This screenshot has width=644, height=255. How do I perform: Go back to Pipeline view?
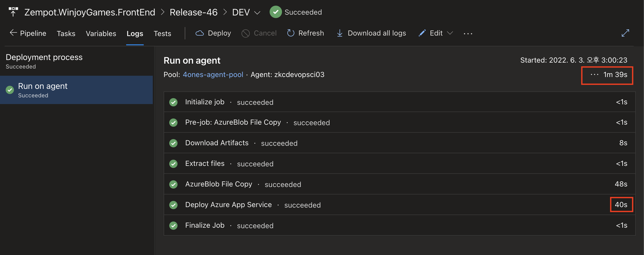28,33
